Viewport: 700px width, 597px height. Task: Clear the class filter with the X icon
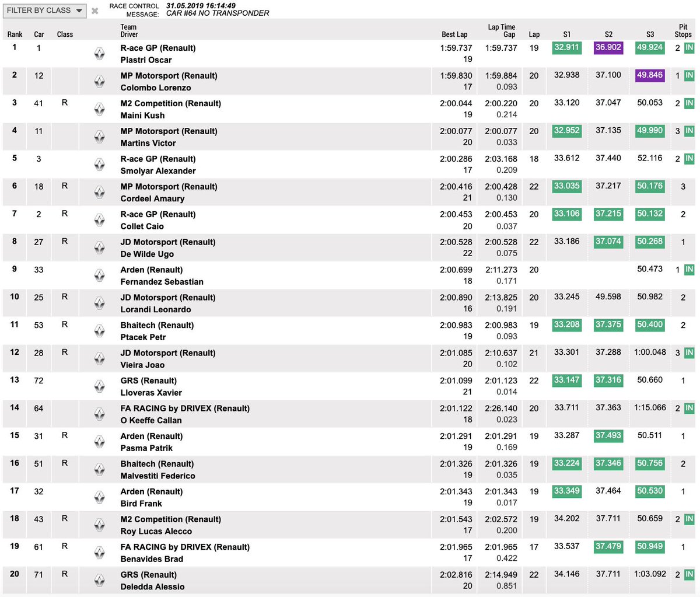[x=95, y=11]
